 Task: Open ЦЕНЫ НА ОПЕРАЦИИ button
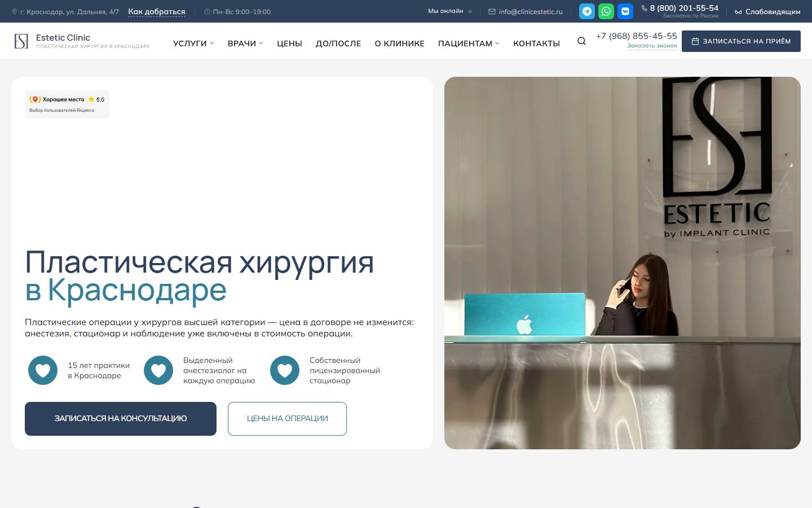(x=287, y=419)
